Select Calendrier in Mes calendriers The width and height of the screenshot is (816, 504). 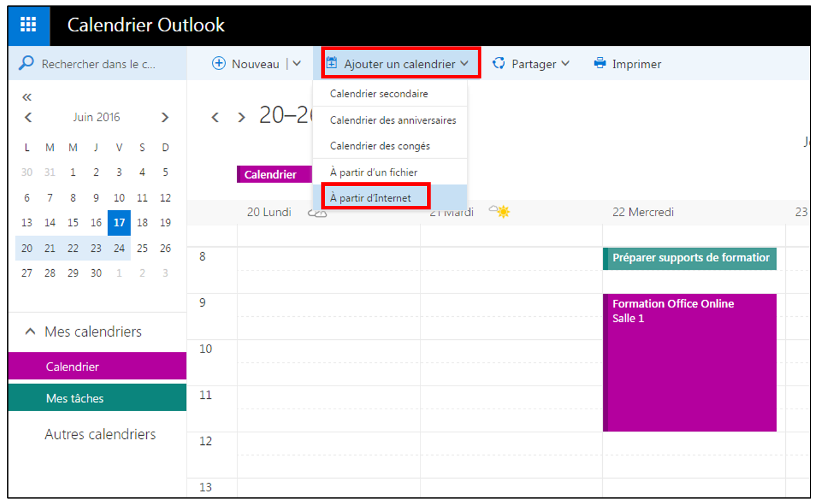[97, 366]
